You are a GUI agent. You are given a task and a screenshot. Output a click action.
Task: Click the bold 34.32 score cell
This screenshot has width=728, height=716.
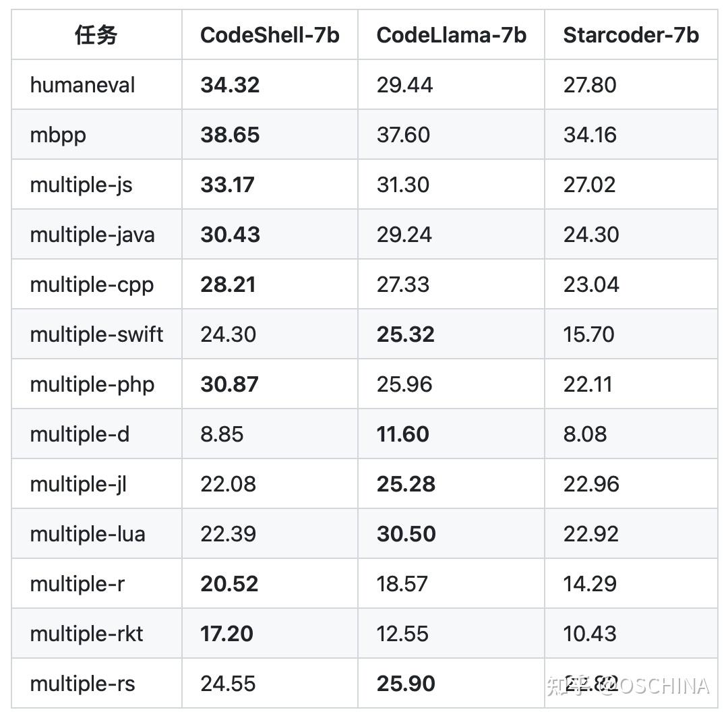click(x=230, y=85)
